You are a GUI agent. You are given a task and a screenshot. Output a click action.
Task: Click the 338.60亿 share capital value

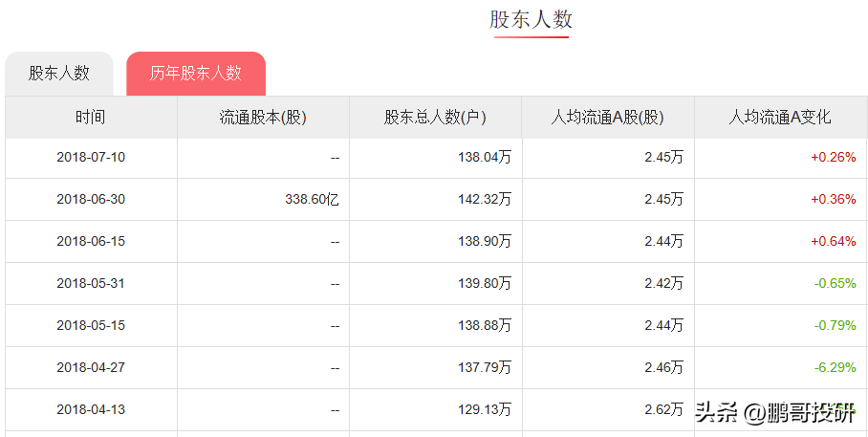pos(313,200)
